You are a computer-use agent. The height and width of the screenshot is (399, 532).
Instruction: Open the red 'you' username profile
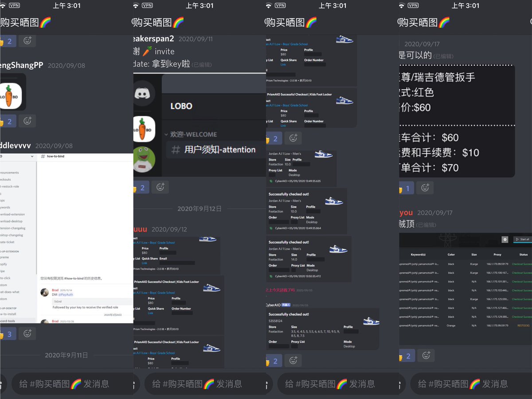(406, 213)
